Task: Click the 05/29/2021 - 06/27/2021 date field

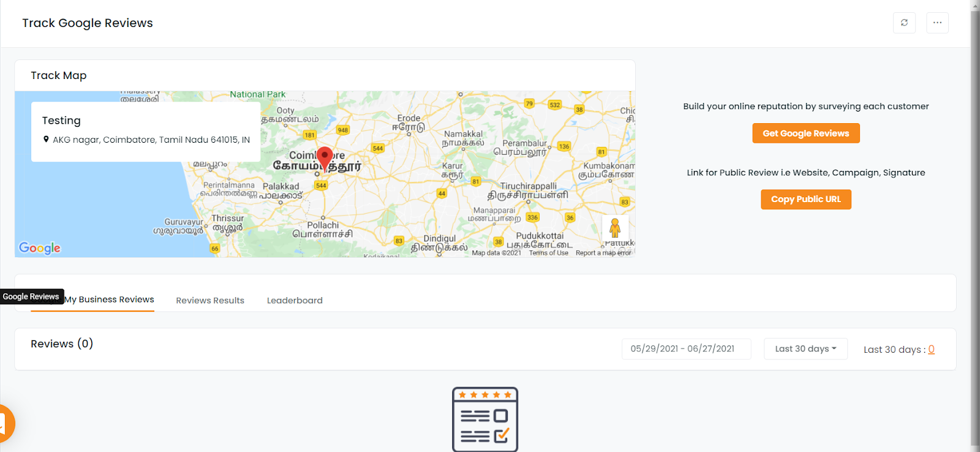Action: pos(686,348)
